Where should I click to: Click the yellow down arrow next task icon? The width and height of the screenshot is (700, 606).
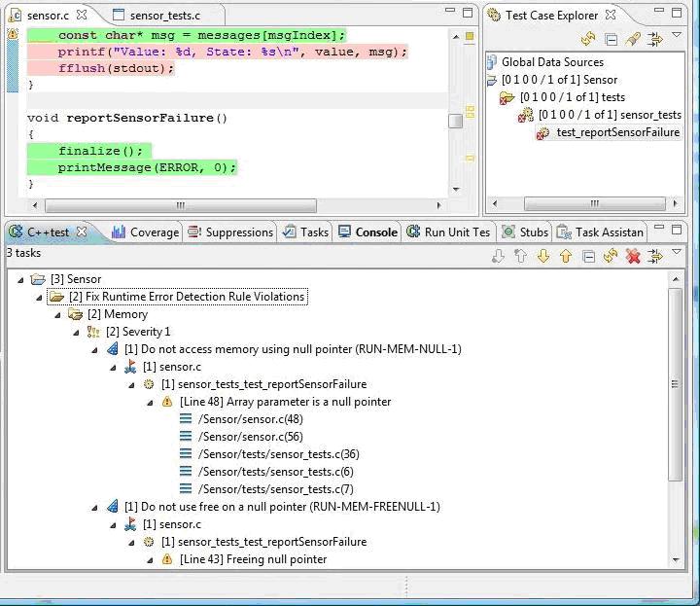click(543, 256)
